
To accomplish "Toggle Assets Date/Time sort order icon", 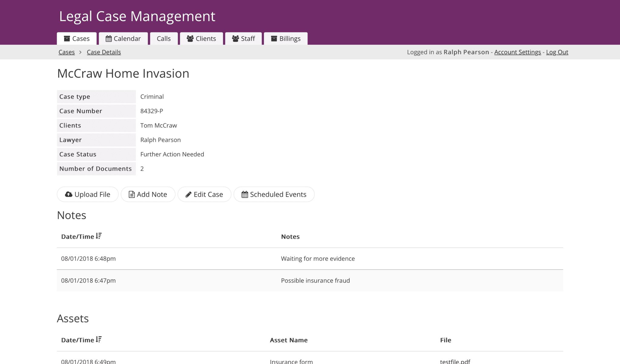I will [99, 339].
